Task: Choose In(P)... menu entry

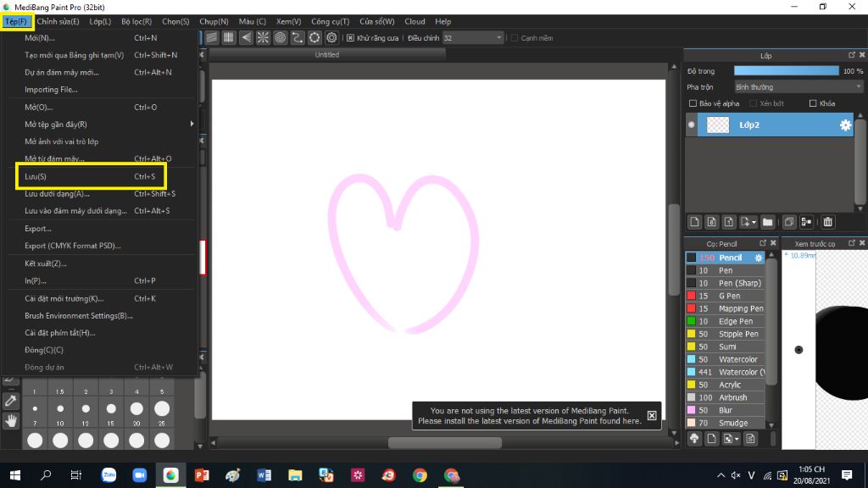Action: point(102,280)
